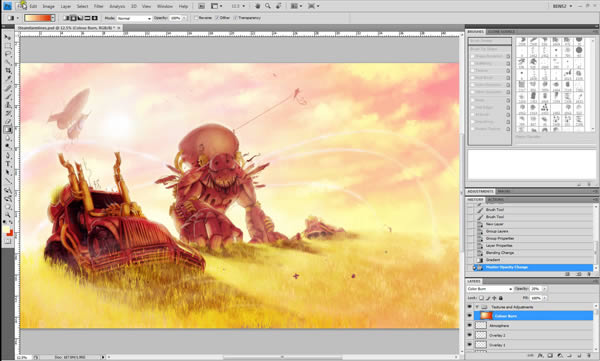Select the Crop tool
The height and width of the screenshot is (361, 600).
pyautogui.click(x=8, y=71)
